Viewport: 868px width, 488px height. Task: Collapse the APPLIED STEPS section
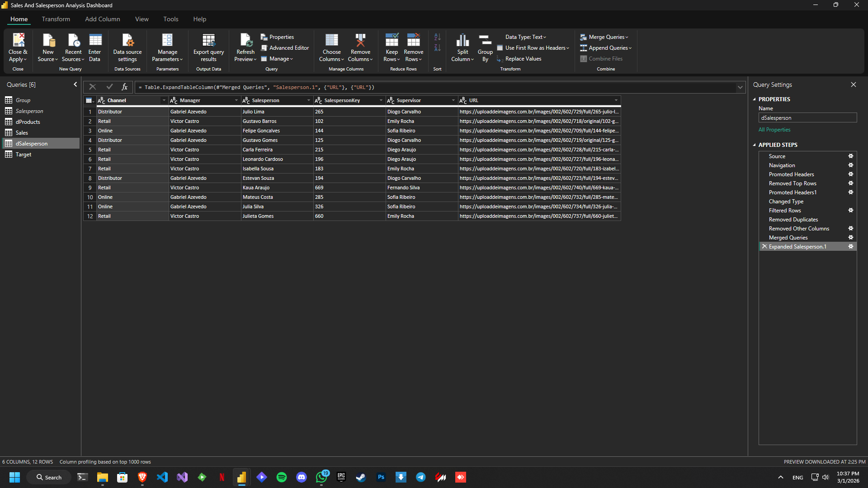coord(754,145)
